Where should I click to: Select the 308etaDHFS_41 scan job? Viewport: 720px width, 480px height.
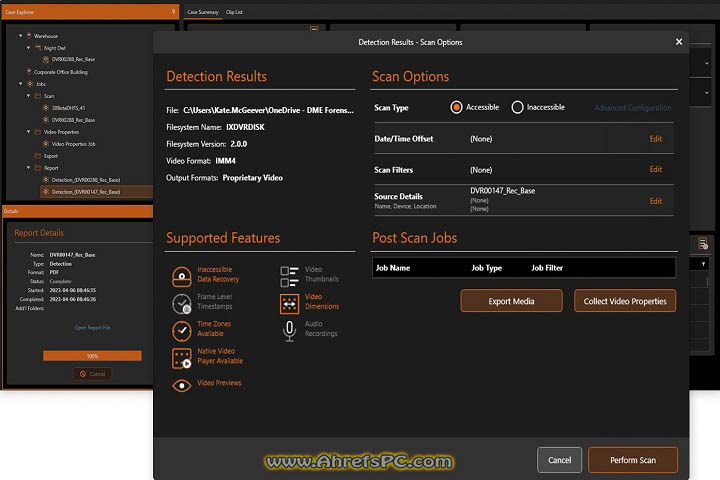[x=68, y=108]
